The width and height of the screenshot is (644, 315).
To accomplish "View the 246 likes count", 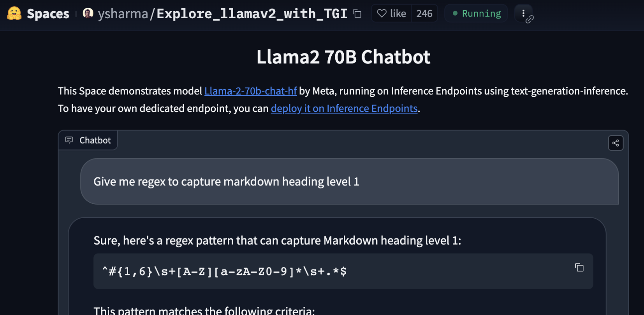I will [424, 14].
